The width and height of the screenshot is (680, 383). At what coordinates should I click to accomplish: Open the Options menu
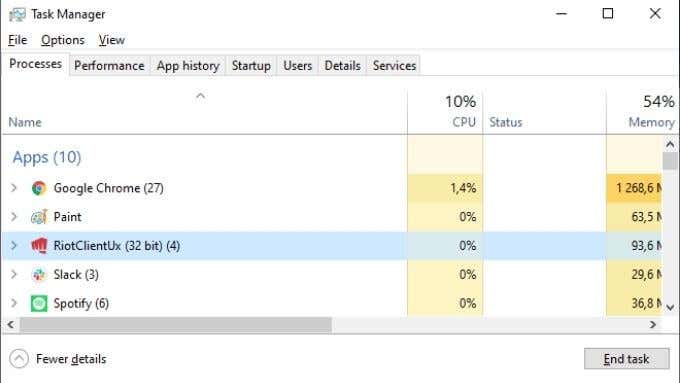point(63,40)
